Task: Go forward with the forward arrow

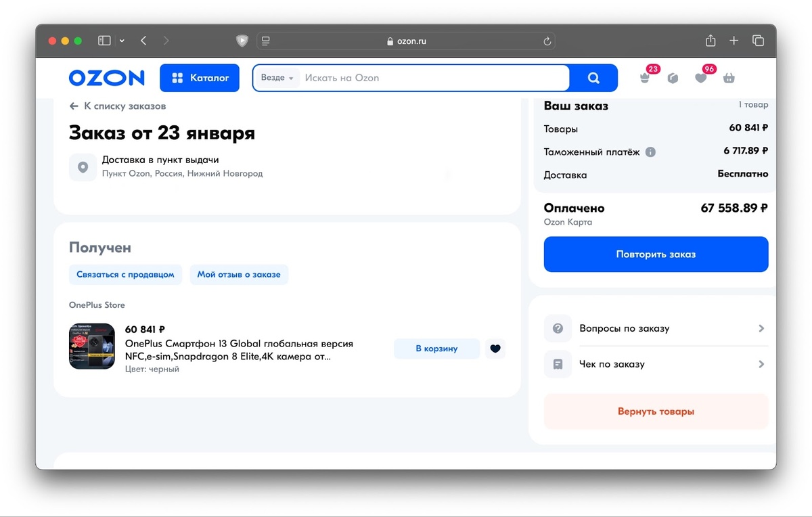Action: (x=166, y=41)
